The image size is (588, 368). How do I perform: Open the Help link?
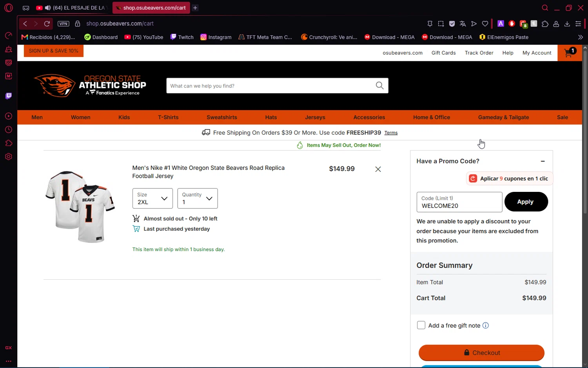pos(508,53)
